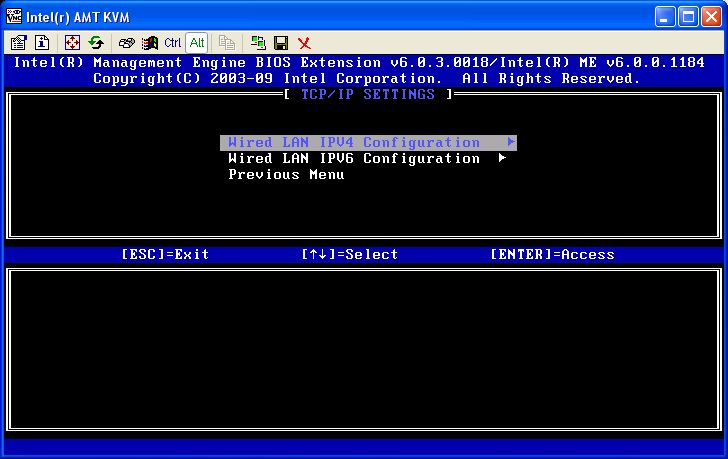Click the chain link toolbar icon
The height and width of the screenshot is (459, 728).
[x=126, y=43]
